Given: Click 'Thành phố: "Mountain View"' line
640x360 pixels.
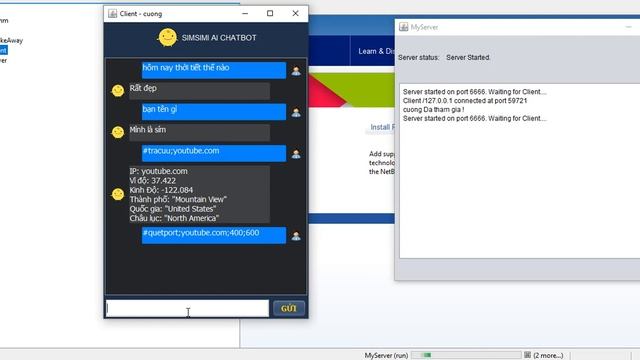Looking at the screenshot, I should point(178,199).
